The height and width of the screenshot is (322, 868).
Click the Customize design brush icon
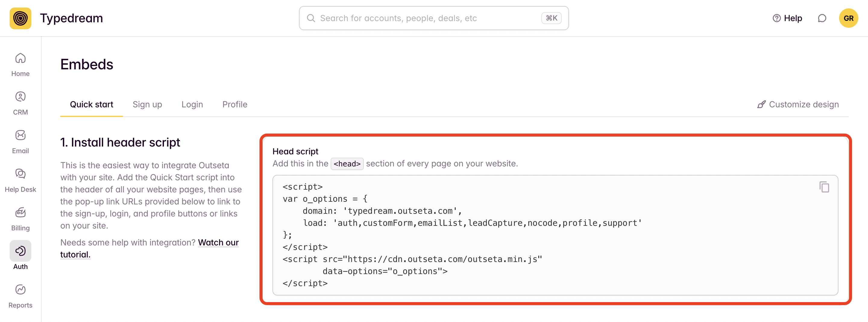pos(761,105)
